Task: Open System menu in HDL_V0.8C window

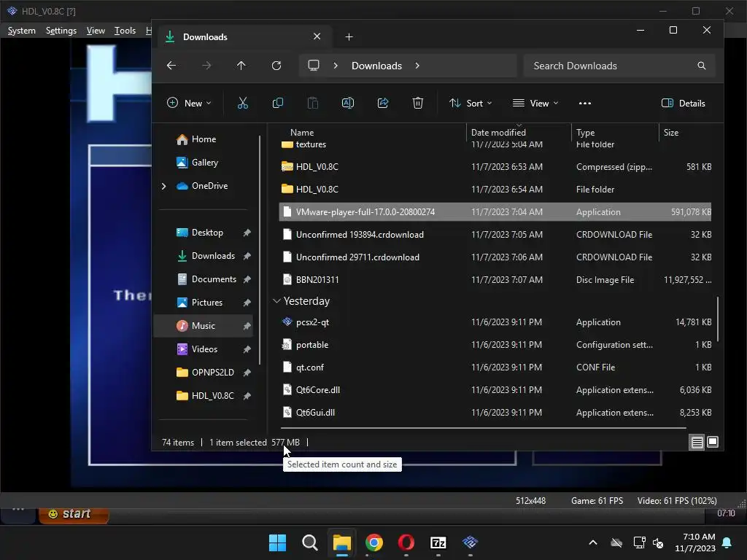Action: [x=21, y=31]
